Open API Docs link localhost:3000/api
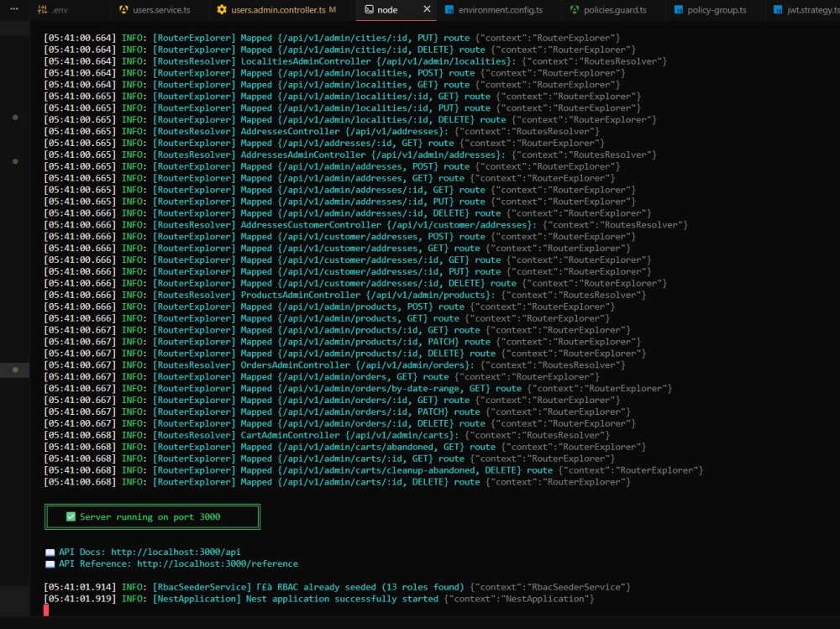 pyautogui.click(x=176, y=552)
